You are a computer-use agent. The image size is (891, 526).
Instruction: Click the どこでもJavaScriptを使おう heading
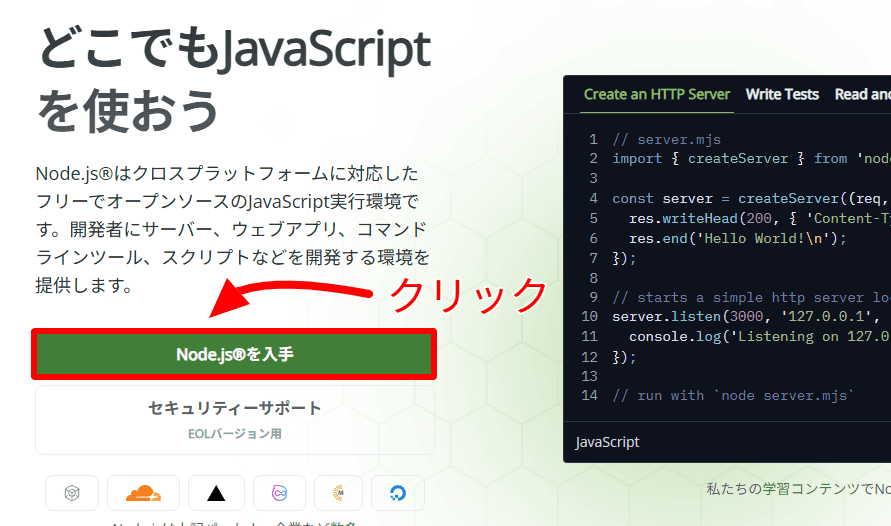click(235, 78)
